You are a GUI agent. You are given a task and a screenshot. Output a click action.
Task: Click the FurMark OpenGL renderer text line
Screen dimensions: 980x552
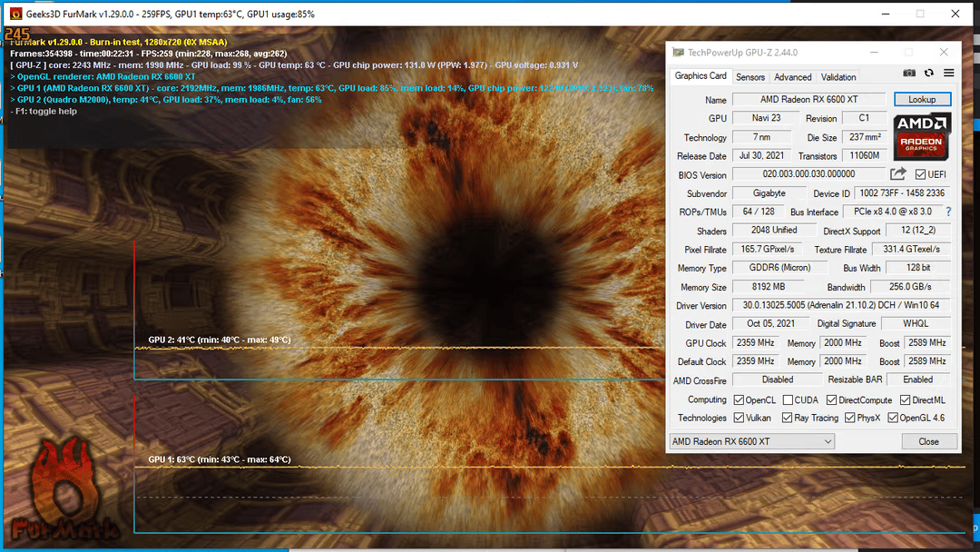click(103, 76)
